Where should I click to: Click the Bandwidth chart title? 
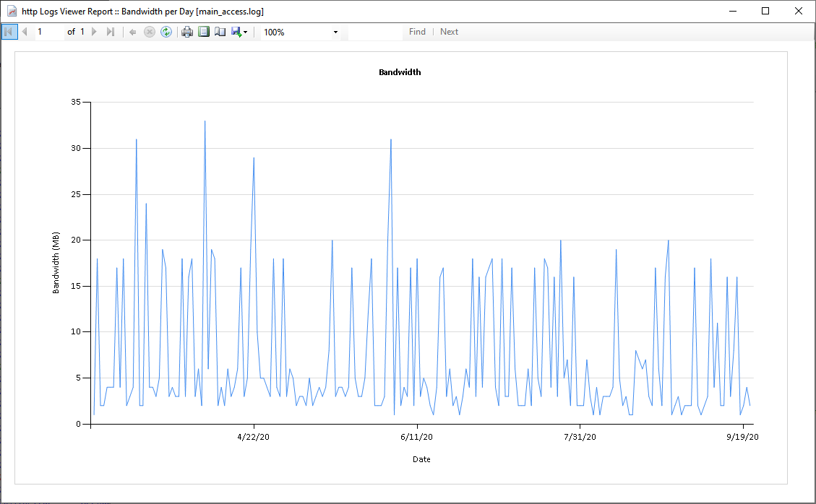coord(400,72)
